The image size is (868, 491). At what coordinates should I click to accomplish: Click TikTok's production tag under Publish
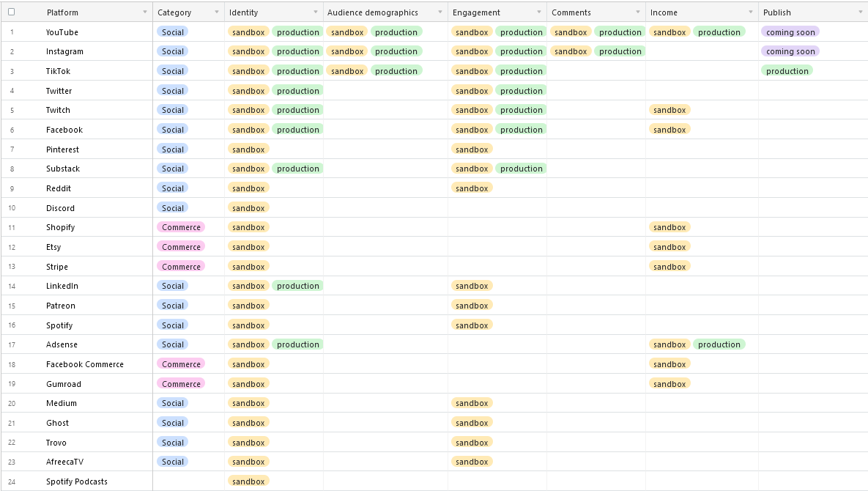click(x=787, y=71)
